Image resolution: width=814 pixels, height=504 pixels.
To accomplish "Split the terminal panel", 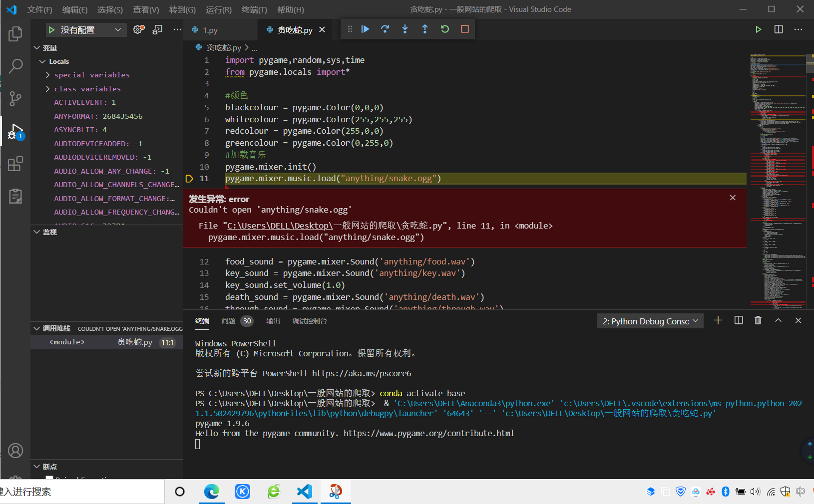I will click(739, 320).
